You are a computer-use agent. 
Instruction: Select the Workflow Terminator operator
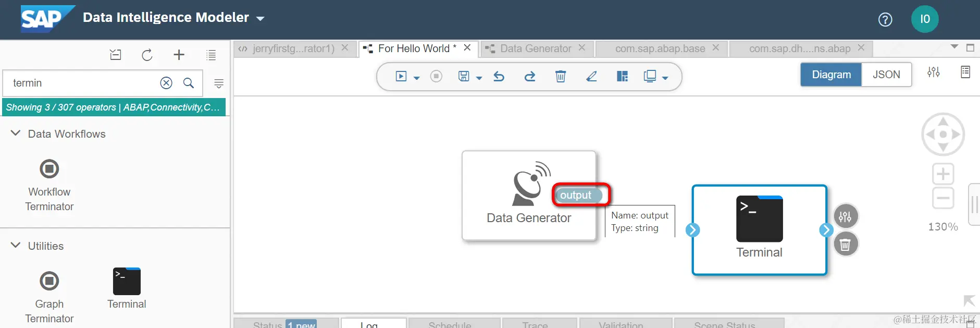[x=49, y=185]
